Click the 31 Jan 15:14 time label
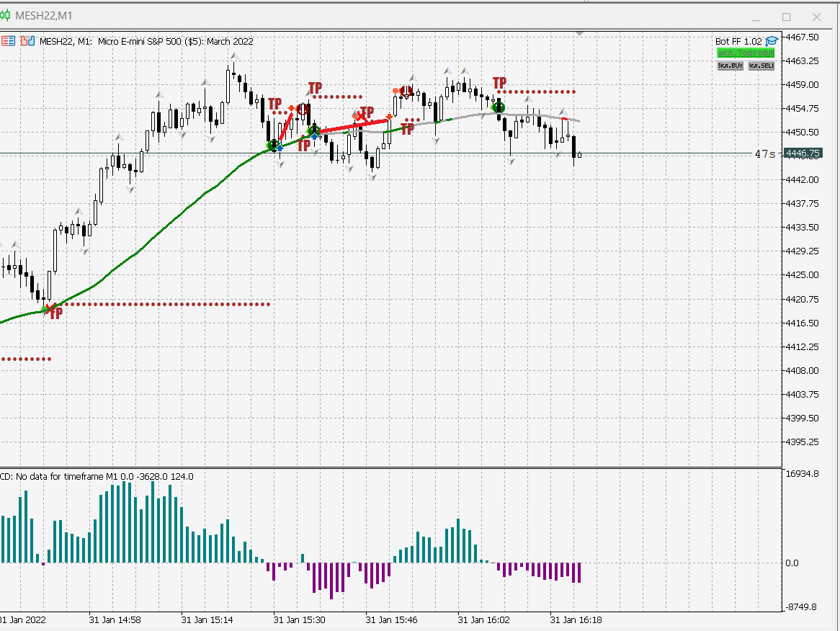This screenshot has width=840, height=631. pos(207,619)
